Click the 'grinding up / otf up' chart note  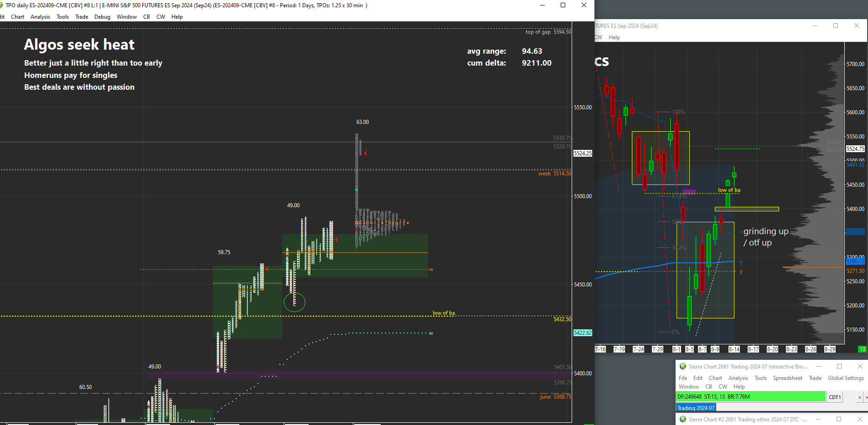coord(766,237)
